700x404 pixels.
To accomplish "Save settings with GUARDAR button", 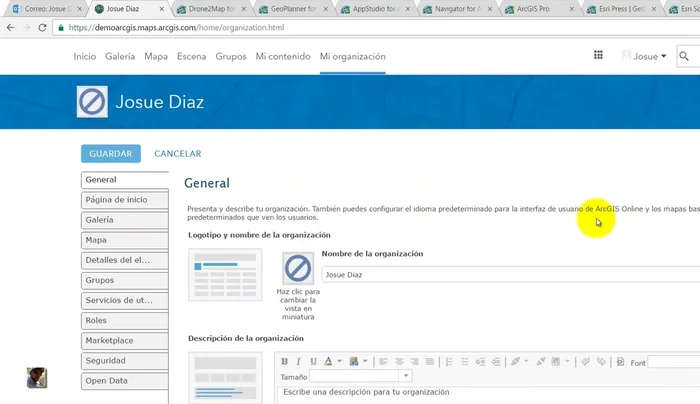I will [111, 154].
